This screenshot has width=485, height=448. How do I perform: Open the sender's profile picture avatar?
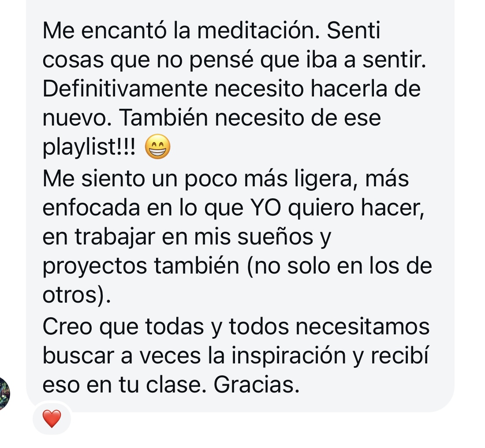(x=4, y=393)
